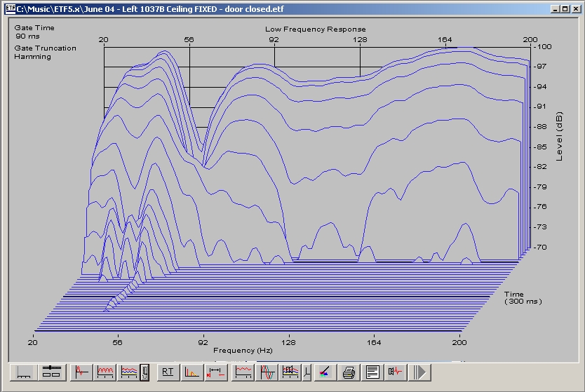Open the slider settings toolbar button
Screen dimensions: 585x392
pos(51,372)
